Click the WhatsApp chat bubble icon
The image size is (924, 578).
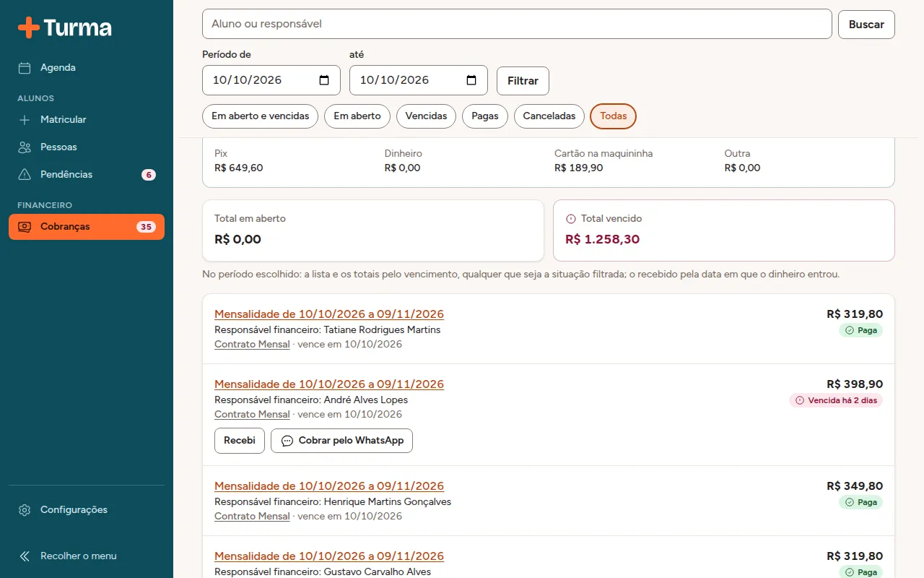pyautogui.click(x=287, y=441)
